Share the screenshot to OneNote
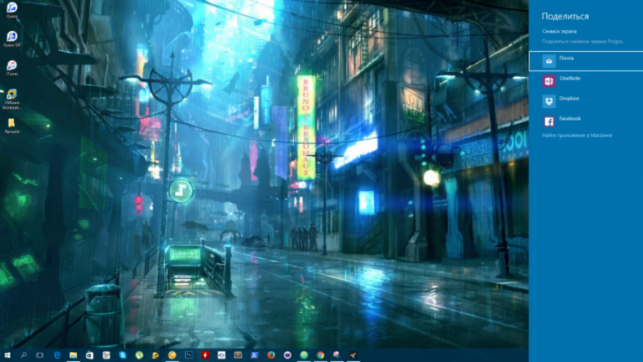Viewport: 643px width, 362px height. (586, 81)
